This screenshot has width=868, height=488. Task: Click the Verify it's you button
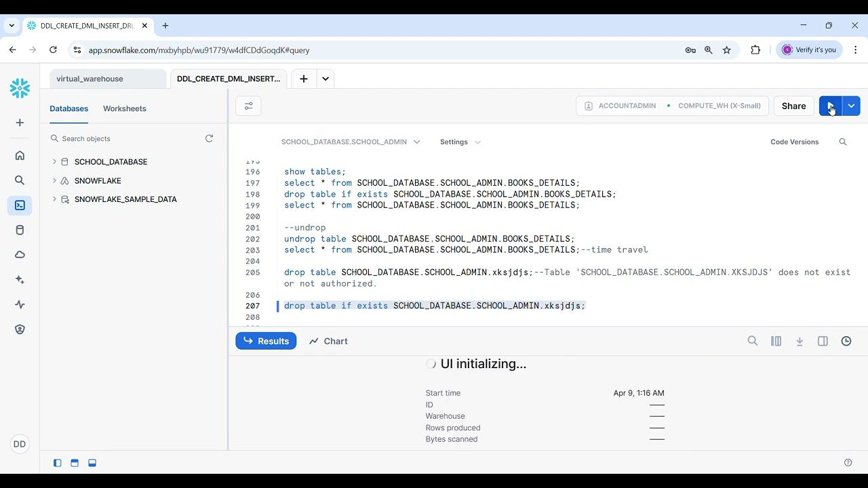pyautogui.click(x=810, y=49)
